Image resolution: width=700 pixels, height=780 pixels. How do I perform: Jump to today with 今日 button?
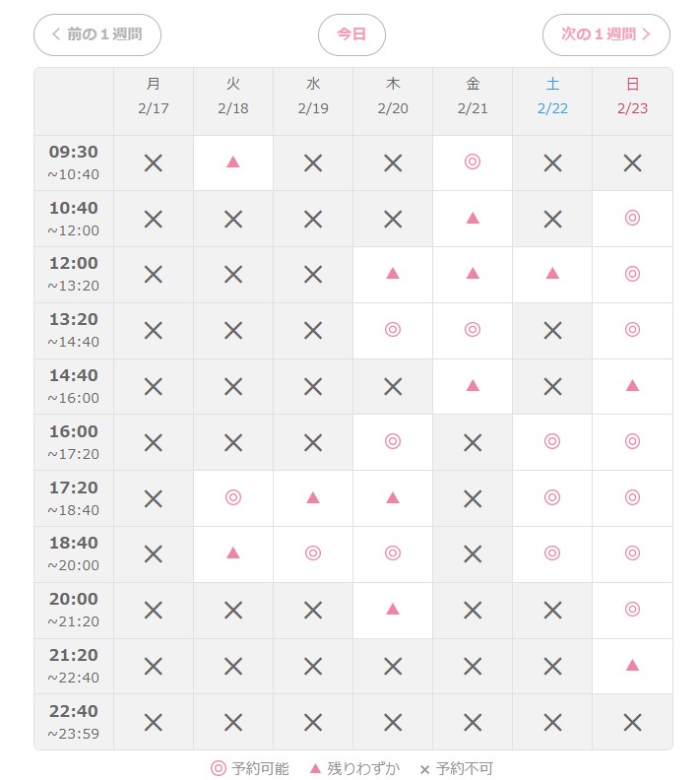pos(352,34)
